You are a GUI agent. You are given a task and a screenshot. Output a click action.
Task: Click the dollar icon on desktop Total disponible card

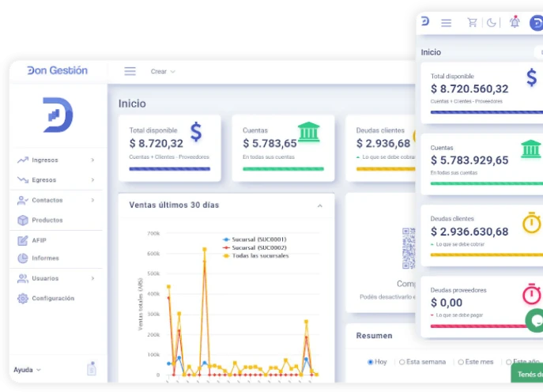pos(196,132)
